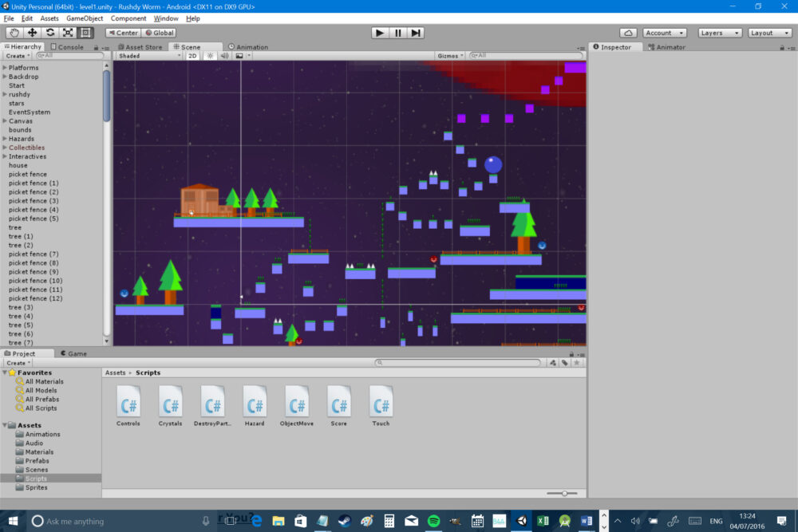Click the Step frame button
The height and width of the screenshot is (532, 798).
[415, 33]
